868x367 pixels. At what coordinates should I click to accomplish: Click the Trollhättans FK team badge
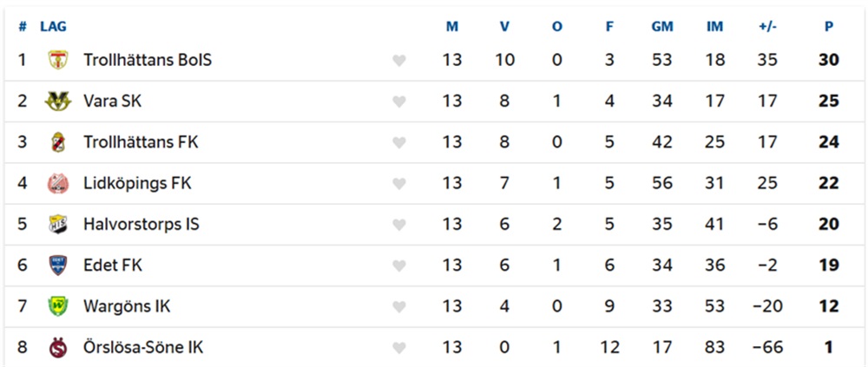pyautogui.click(x=57, y=142)
